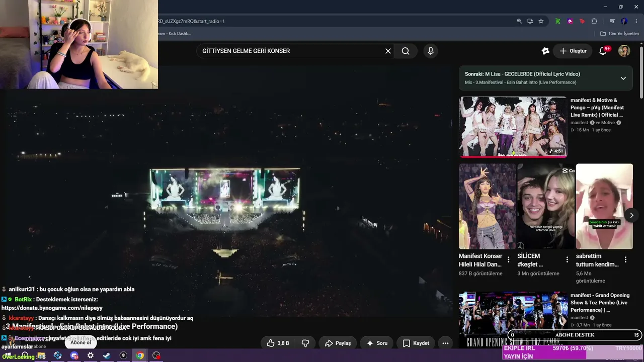
Task: Clear the YouTube search box text
Action: coord(388,51)
